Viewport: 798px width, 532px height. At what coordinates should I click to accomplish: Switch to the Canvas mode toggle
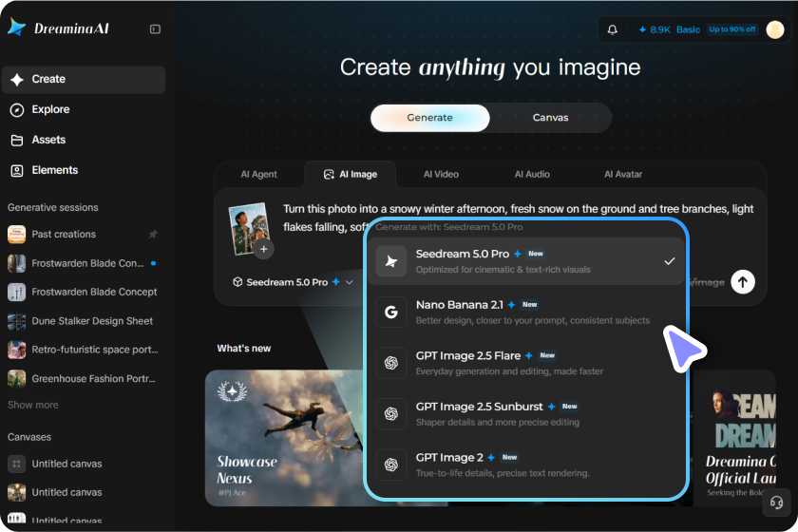[x=550, y=118]
